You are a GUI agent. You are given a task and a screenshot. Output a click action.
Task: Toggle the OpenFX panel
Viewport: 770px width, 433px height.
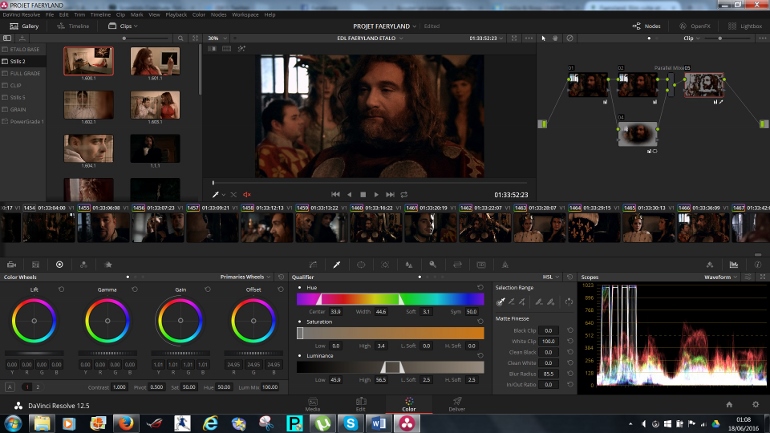(x=695, y=26)
